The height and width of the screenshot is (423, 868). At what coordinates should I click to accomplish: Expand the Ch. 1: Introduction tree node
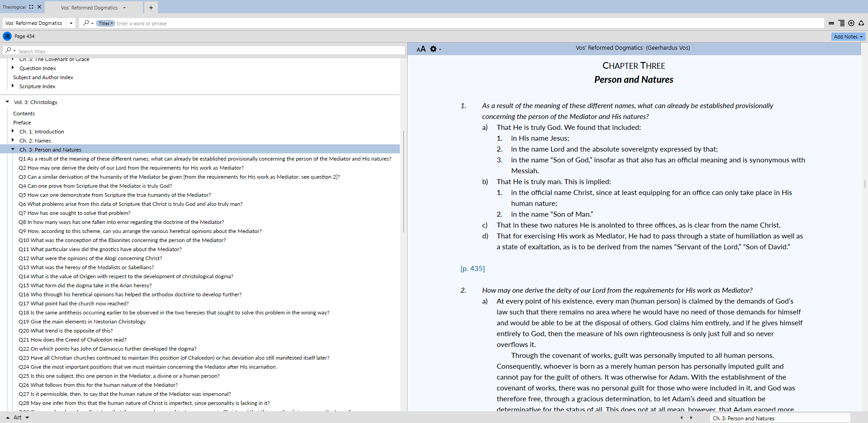pos(13,131)
